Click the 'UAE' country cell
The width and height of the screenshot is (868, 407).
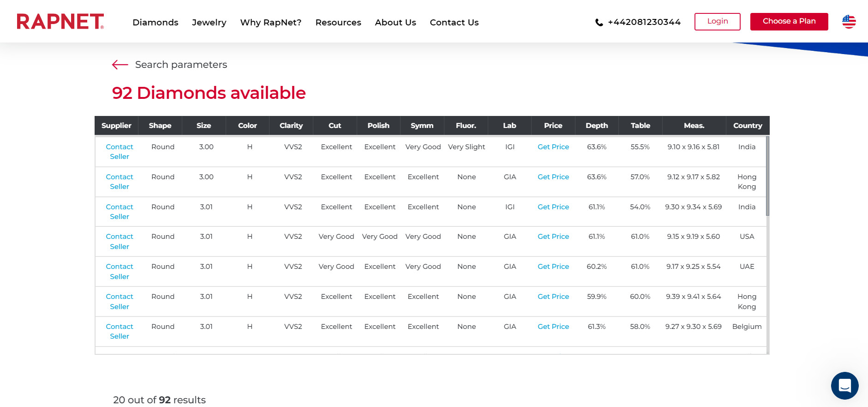(x=747, y=267)
